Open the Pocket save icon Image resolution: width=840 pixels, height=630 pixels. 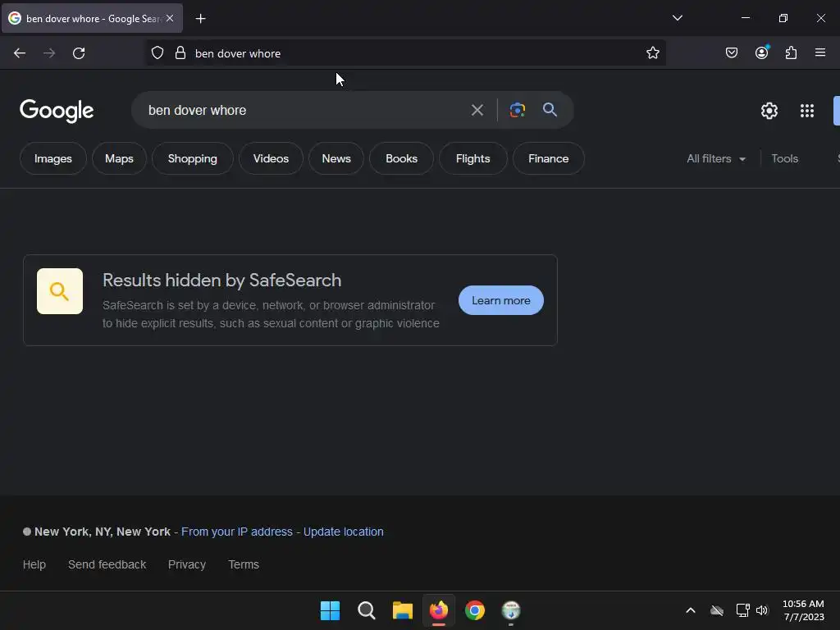(731, 53)
